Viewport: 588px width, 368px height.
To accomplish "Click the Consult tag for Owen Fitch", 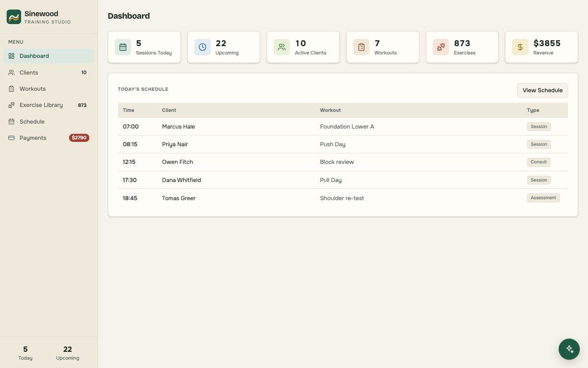I will coord(539,162).
